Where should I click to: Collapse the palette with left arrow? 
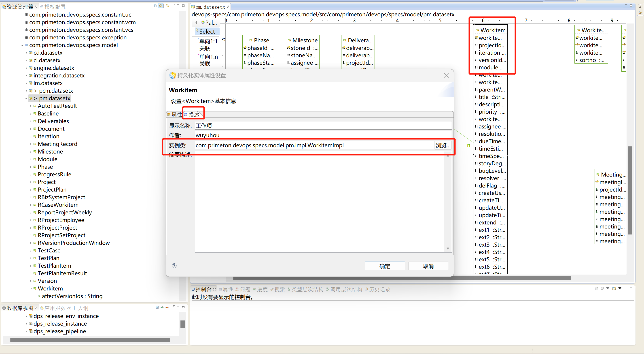click(196, 23)
